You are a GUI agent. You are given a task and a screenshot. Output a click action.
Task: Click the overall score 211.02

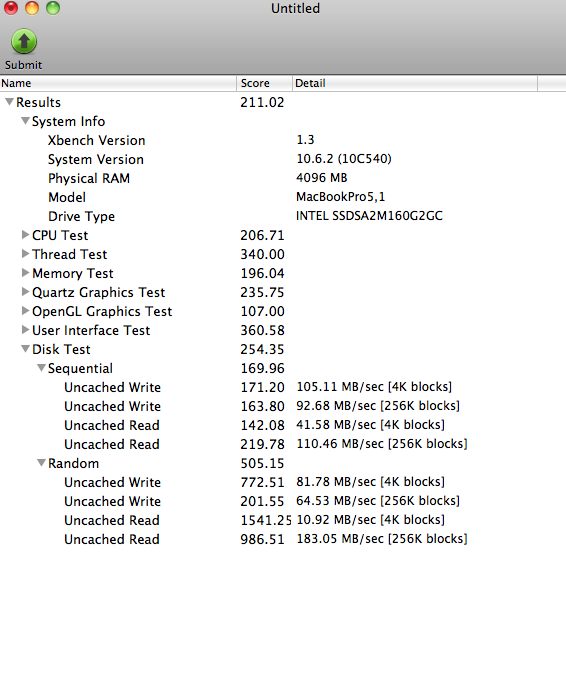click(x=262, y=102)
